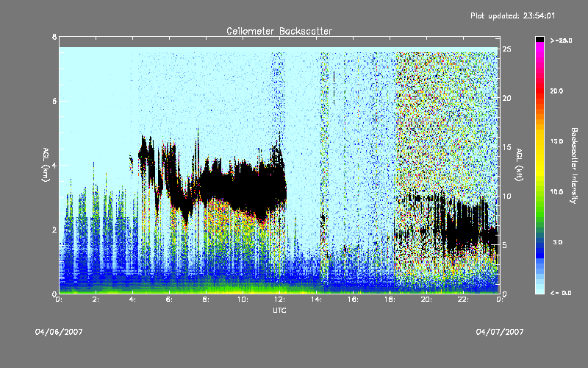Select the "AGL (km)" left axis label
This screenshot has height=368, width=588.
46,165
